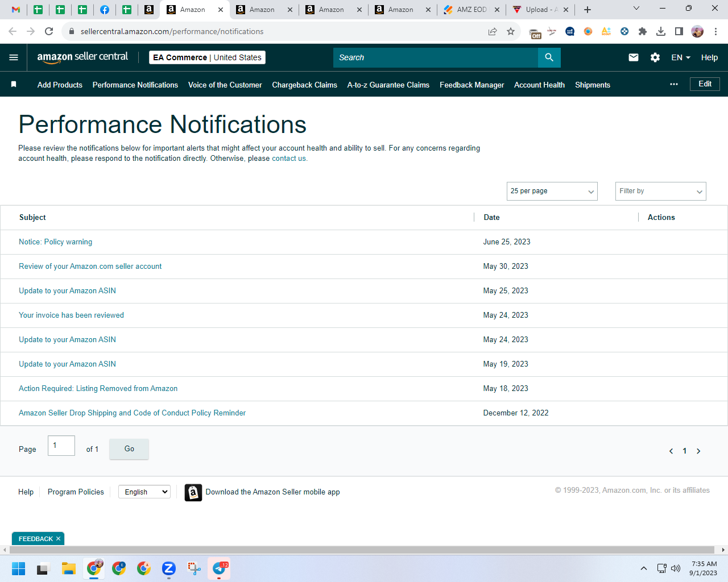Open the Gmail browser tab
Screen dimensions: 728x582
(16, 10)
